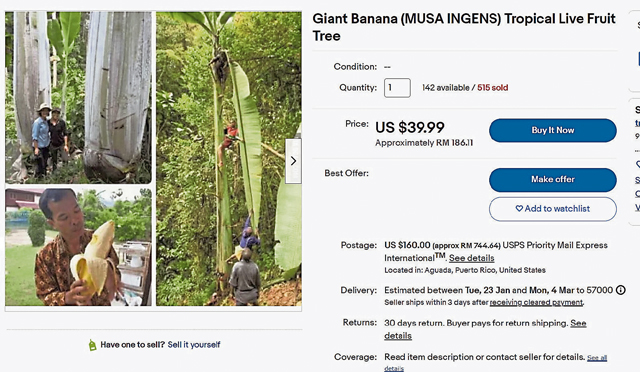
Task: Click the US $39.99 price text
Action: click(x=410, y=127)
